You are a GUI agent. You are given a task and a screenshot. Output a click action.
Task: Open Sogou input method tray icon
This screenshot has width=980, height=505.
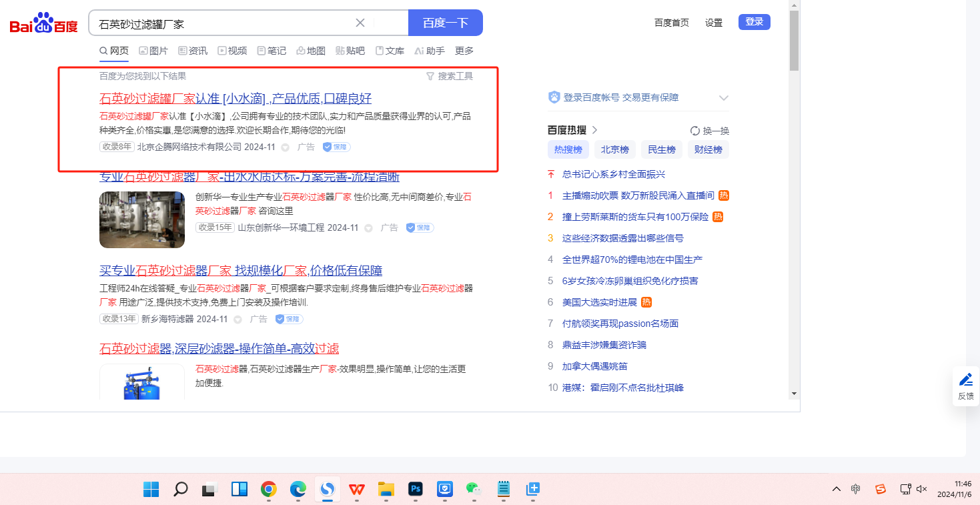881,489
